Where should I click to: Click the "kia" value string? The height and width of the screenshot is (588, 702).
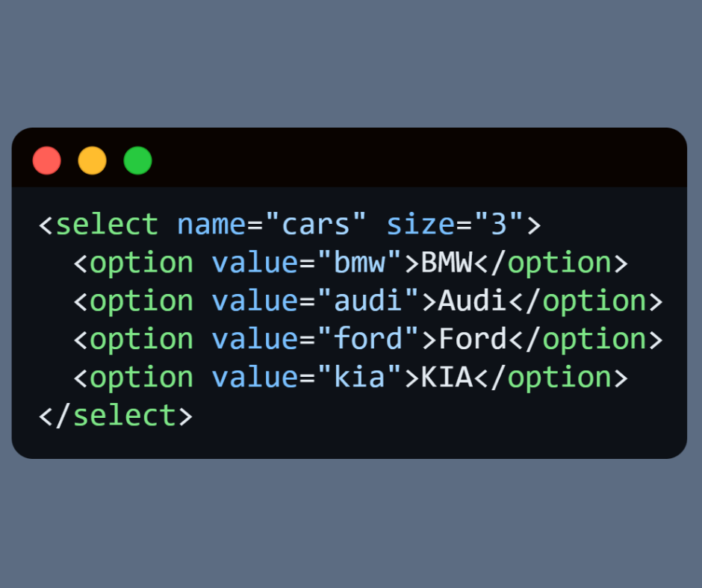pos(360,377)
